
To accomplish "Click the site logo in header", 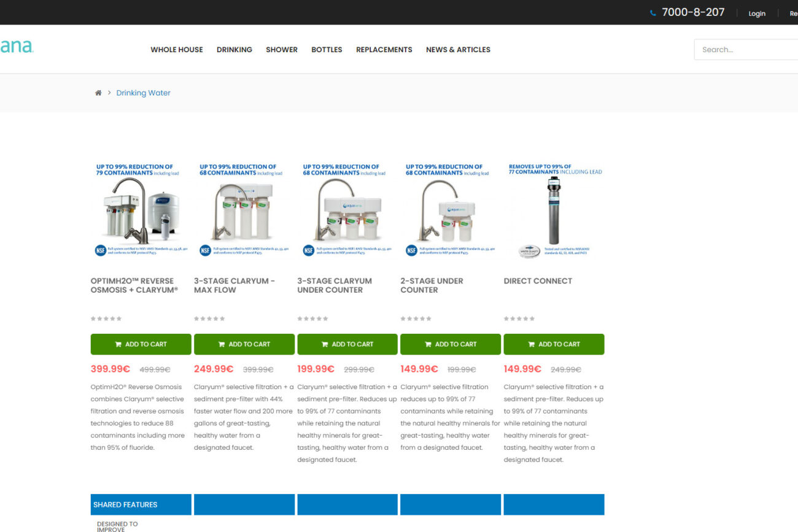I will click(x=17, y=47).
